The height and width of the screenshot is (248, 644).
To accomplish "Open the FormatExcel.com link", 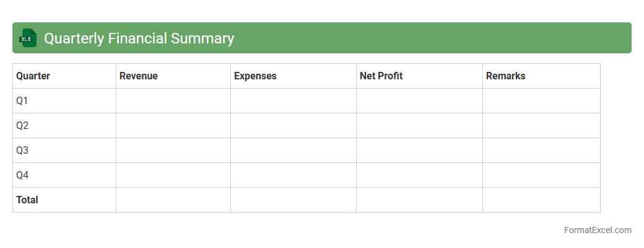I will coord(598,230).
